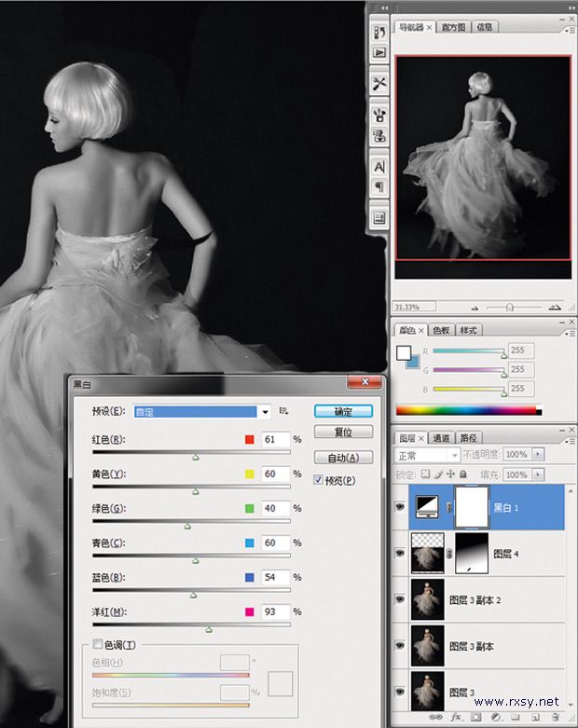Open the Navigator panel flyout menu
The width and height of the screenshot is (578, 728).
570,30
